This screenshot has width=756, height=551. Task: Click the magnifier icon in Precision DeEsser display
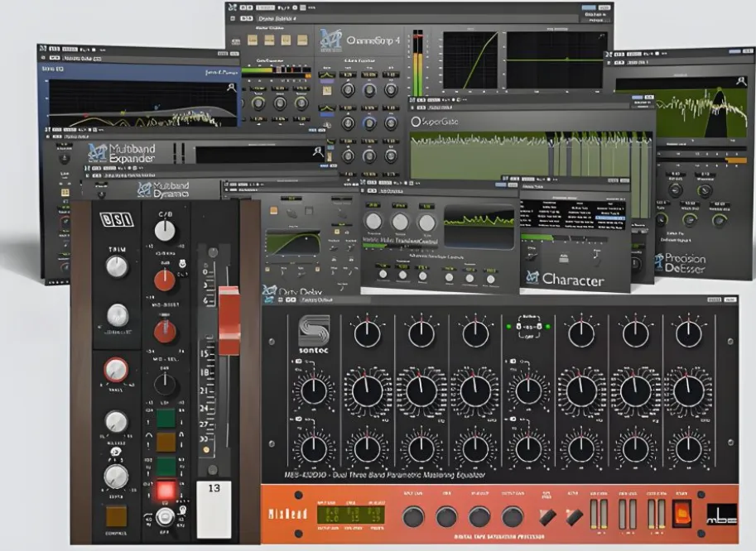[741, 82]
